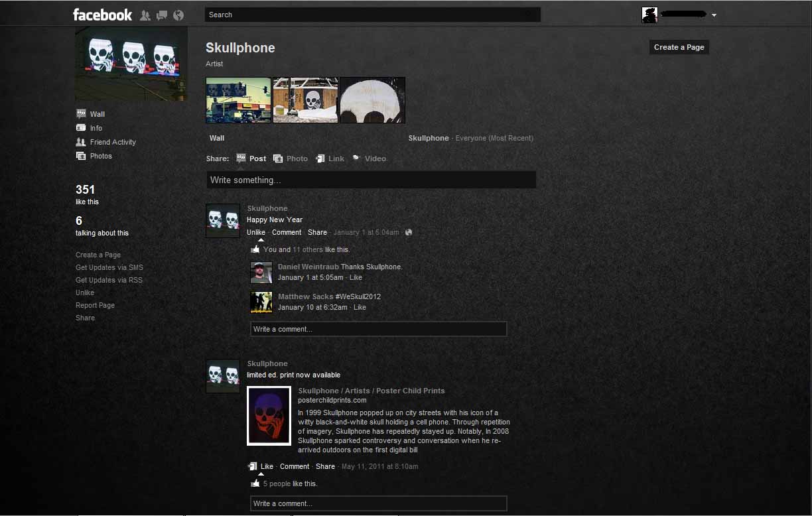Click the Info icon in sidebar
The width and height of the screenshot is (812, 516).
[x=81, y=128]
